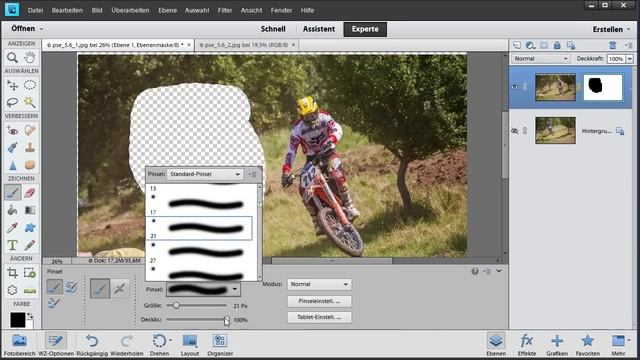
Task: Select the Sponge tool
Action: pyautogui.click(x=29, y=165)
